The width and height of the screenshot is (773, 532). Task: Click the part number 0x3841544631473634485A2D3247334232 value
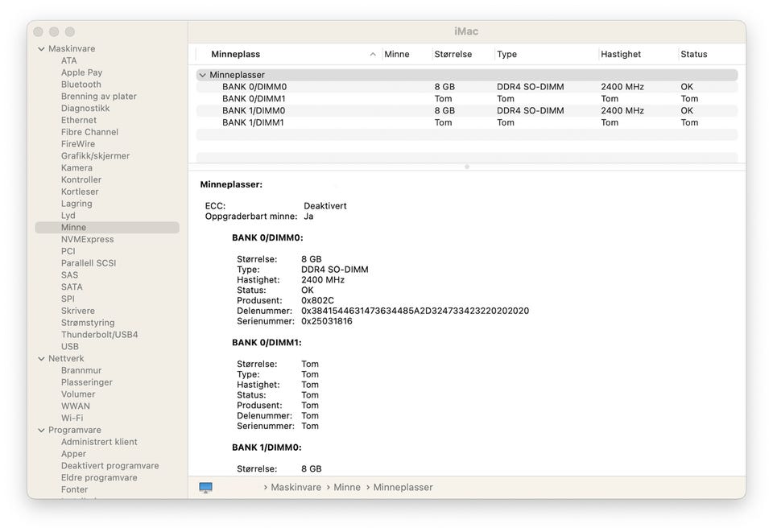coord(415,311)
